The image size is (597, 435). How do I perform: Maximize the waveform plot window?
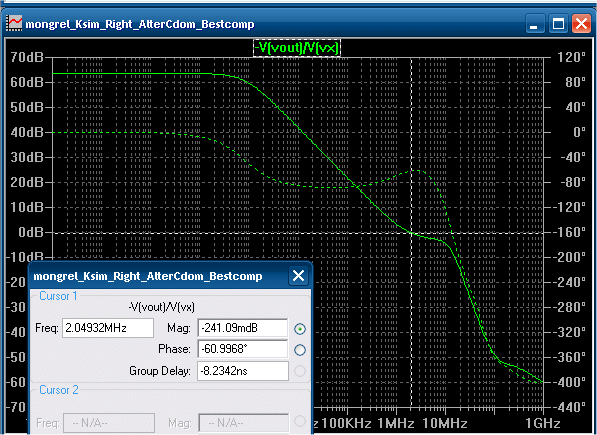point(558,24)
